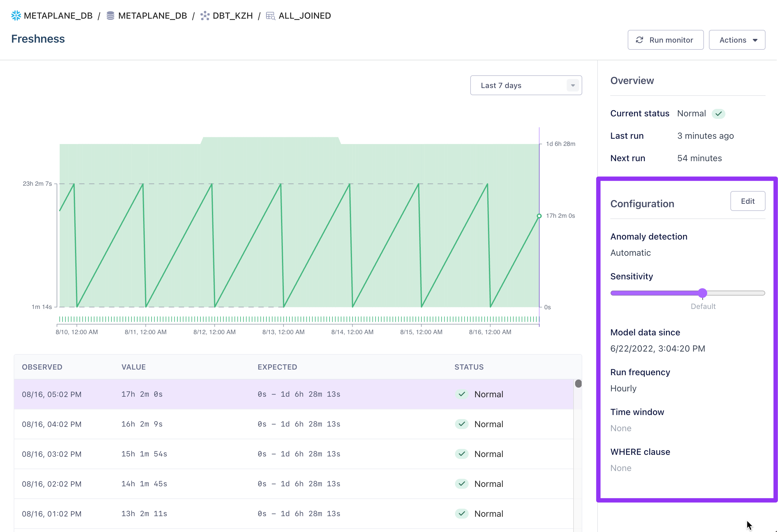Screen dimensions: 778x532
Task: Click the ALL_JOINED table icon
Action: [270, 16]
